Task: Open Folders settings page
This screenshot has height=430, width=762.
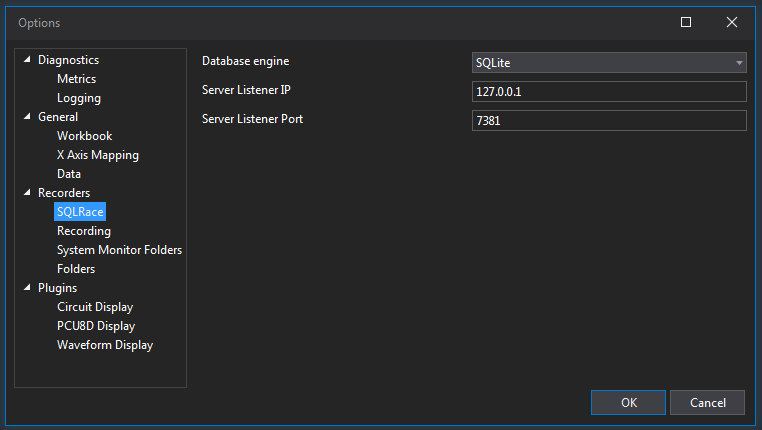Action: pyautogui.click(x=76, y=269)
